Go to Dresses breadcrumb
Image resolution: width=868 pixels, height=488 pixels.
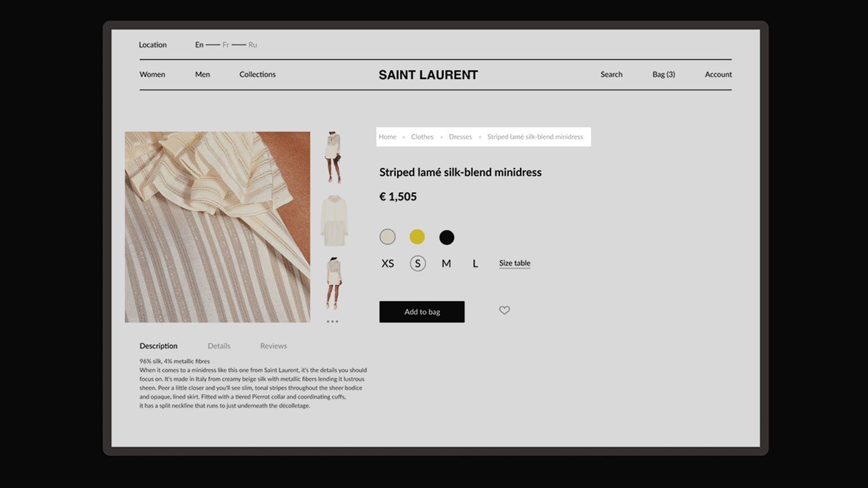tap(460, 137)
